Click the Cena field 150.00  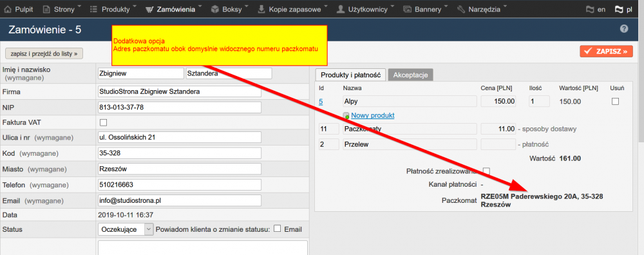pyautogui.click(x=498, y=102)
